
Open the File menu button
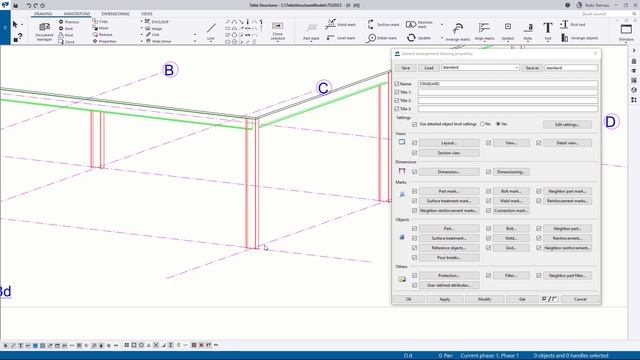tap(5, 27)
